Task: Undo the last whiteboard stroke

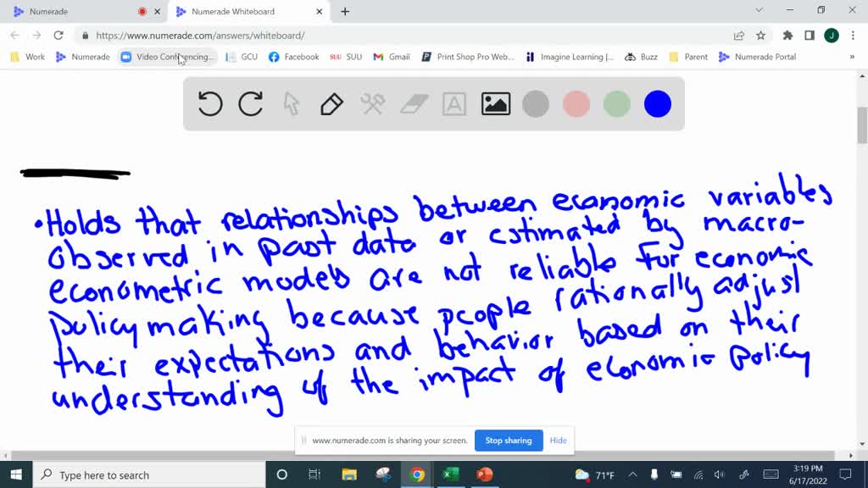Action: click(210, 104)
